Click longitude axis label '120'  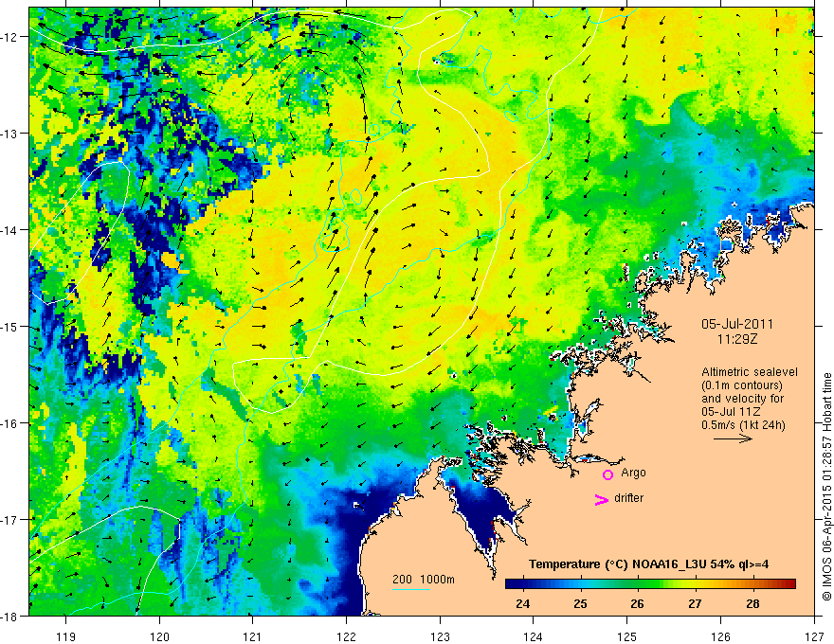(x=159, y=636)
